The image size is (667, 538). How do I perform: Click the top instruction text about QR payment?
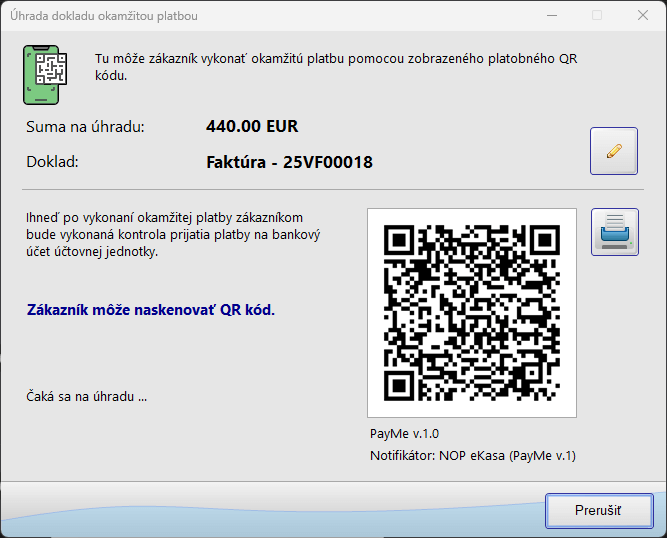pyautogui.click(x=335, y=67)
